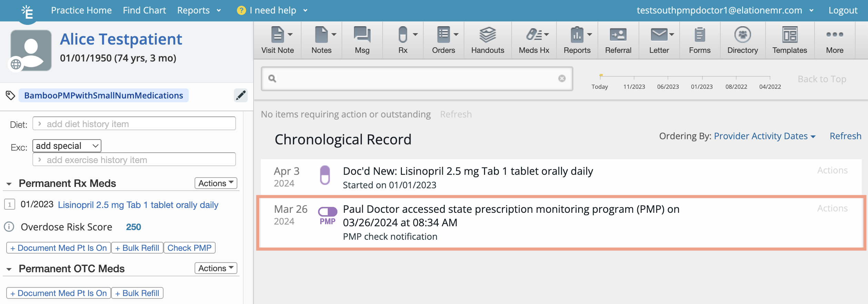The height and width of the screenshot is (304, 868).
Task: Click the Letter envelope icon
Action: tap(659, 35)
